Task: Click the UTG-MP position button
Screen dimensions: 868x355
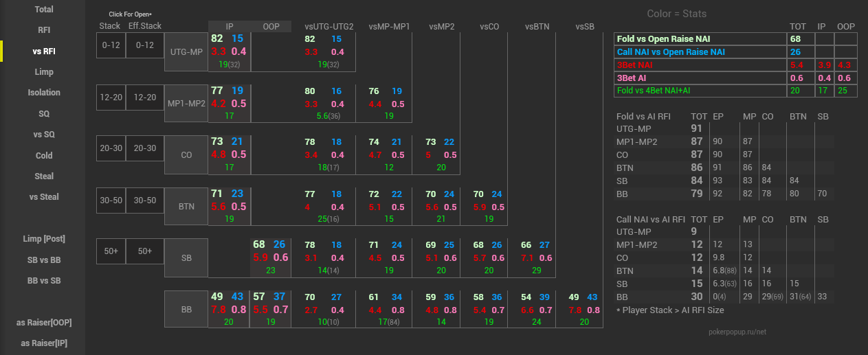Action: coord(186,51)
